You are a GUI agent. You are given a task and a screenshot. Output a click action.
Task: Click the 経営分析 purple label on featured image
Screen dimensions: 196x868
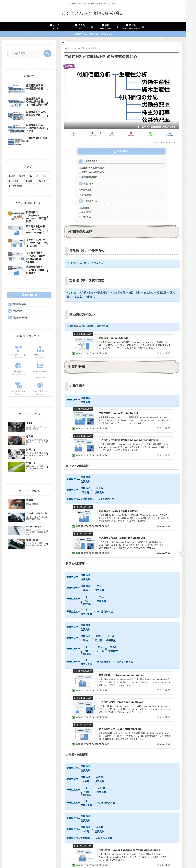[x=69, y=66]
